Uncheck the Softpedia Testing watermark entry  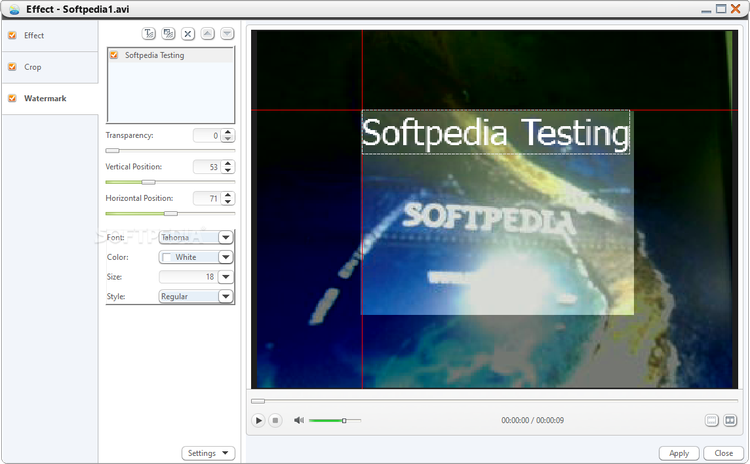pyautogui.click(x=114, y=55)
